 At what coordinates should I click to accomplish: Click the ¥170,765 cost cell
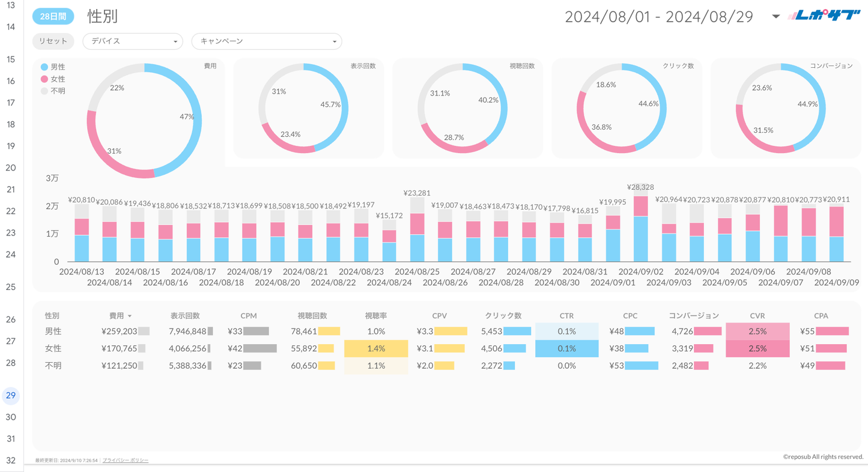click(x=119, y=348)
